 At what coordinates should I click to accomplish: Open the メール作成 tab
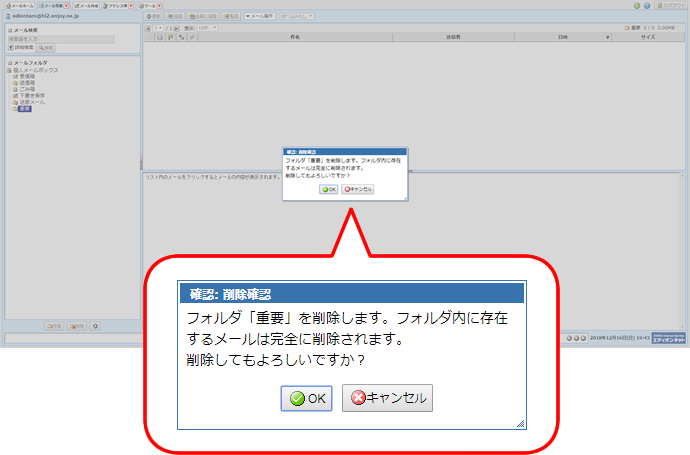coord(86,6)
